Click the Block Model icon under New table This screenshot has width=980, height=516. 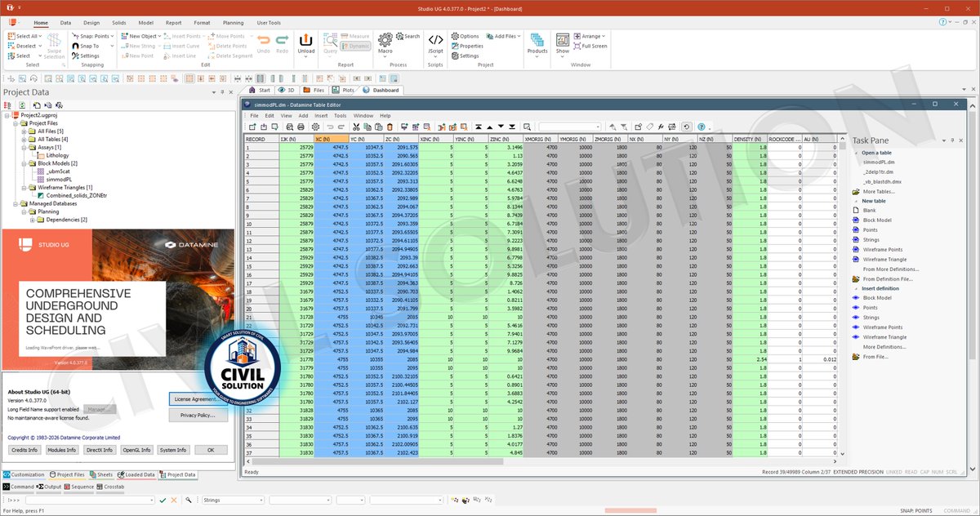tap(856, 220)
